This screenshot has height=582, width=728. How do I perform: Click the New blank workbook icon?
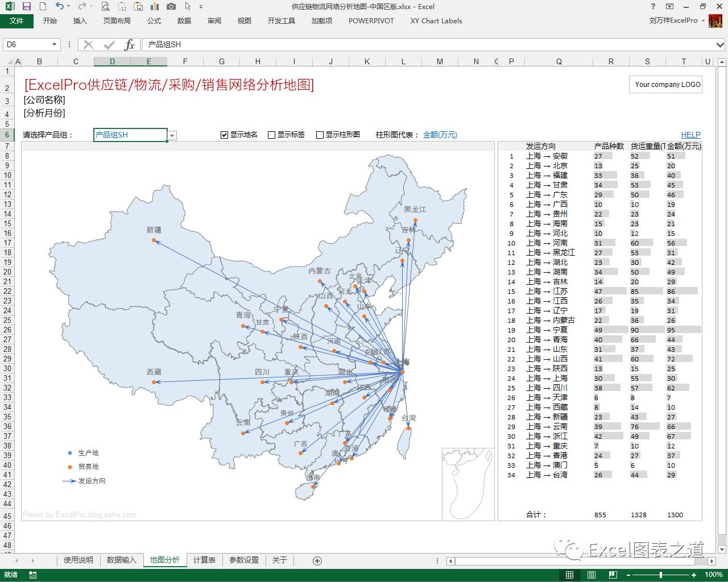tap(43, 7)
